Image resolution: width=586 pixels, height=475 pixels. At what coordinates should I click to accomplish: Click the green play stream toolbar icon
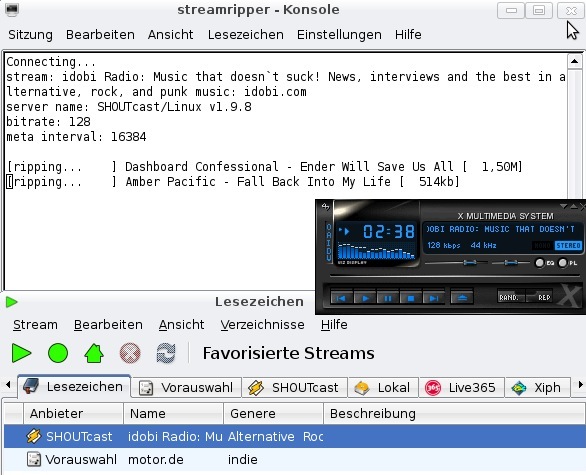(21, 353)
